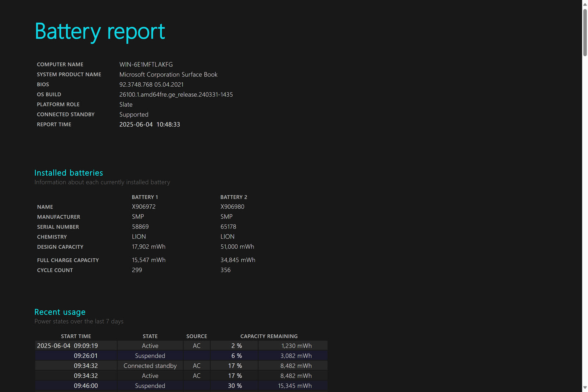Click Battery 2 cycle count 356

(x=225, y=270)
